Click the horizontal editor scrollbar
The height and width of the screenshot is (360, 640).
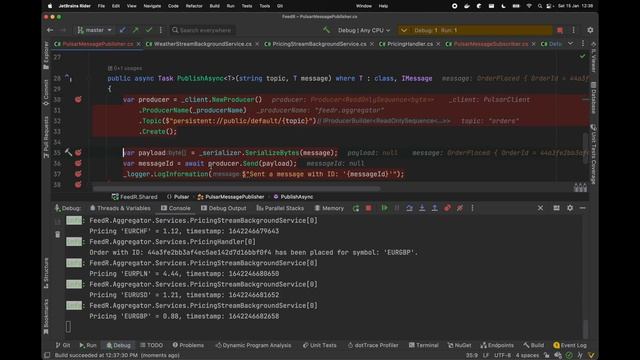pyautogui.click(x=237, y=189)
